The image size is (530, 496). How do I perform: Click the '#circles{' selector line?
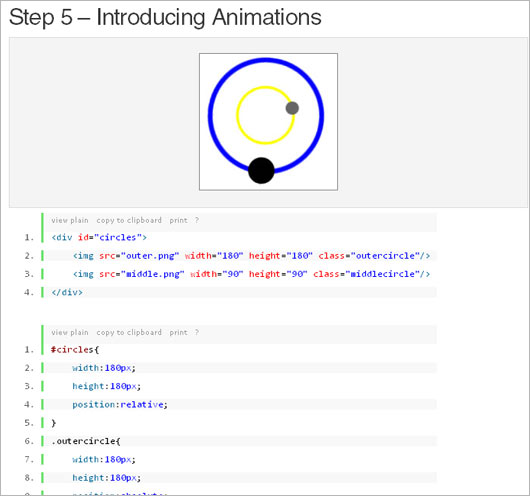coord(75,350)
